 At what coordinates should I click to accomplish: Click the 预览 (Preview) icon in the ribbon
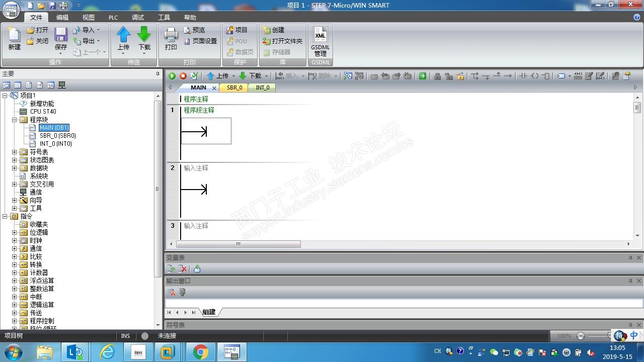point(187,30)
